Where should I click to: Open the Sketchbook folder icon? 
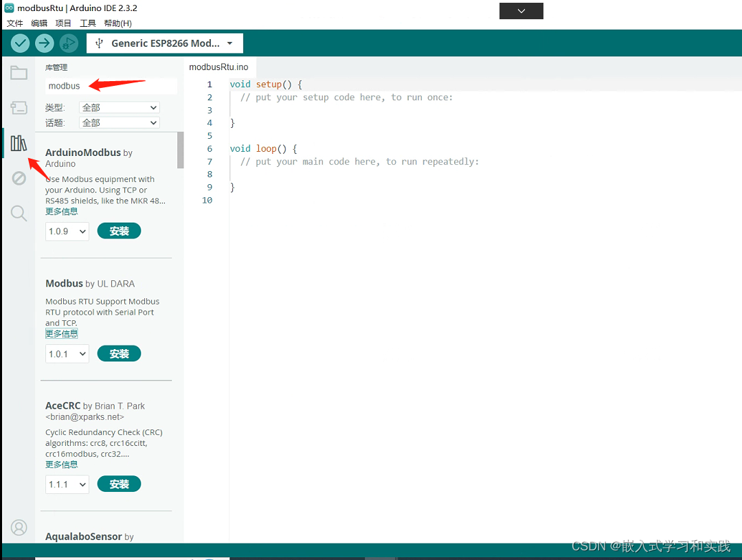19,73
